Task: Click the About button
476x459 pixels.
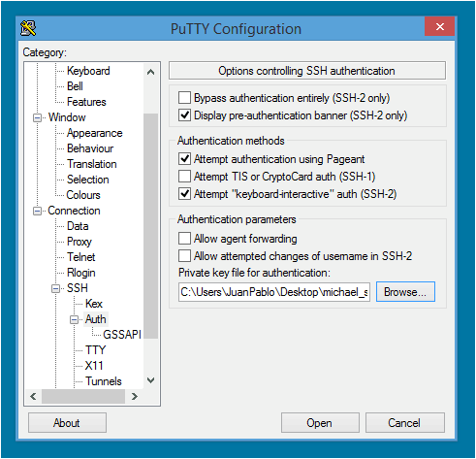Action: pyautogui.click(x=67, y=423)
